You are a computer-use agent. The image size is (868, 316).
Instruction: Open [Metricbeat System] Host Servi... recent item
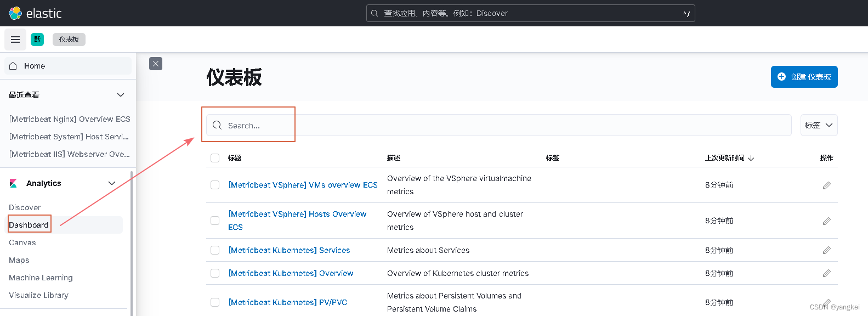(x=69, y=137)
